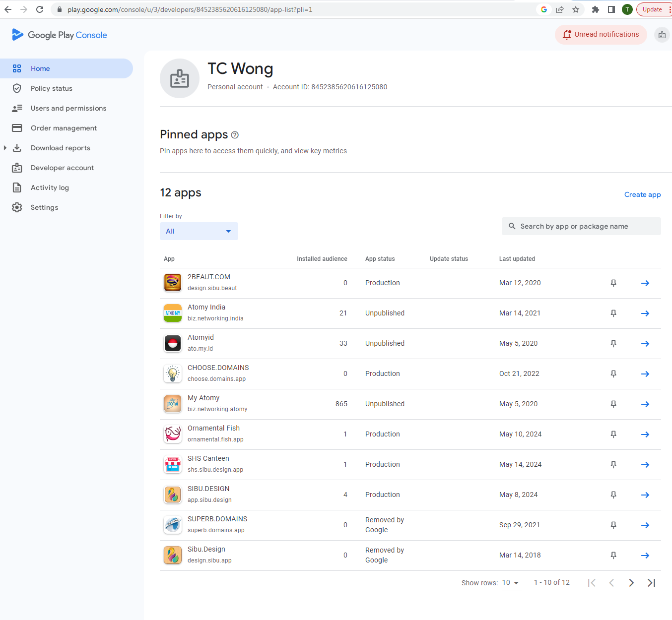
Task: Click the Atomyid app name
Action: [x=201, y=337]
